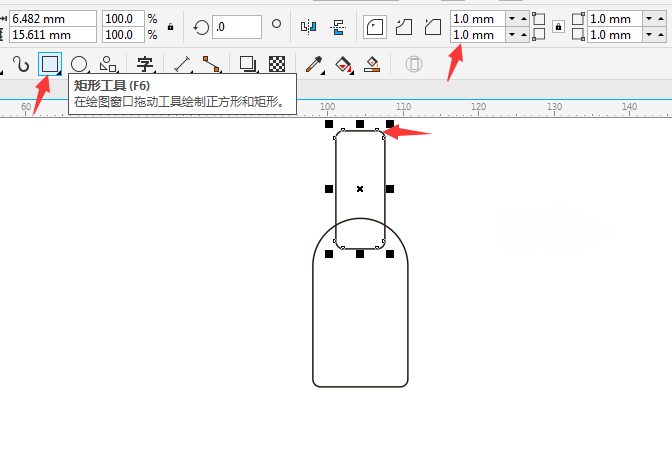
Task: Choose the Chamfered Corner style
Action: [x=433, y=27]
